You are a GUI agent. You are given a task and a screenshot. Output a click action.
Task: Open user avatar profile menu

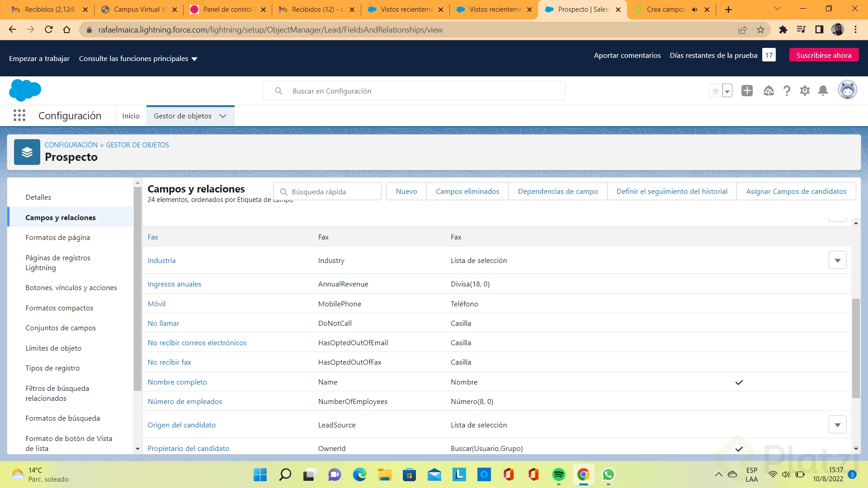click(x=847, y=90)
